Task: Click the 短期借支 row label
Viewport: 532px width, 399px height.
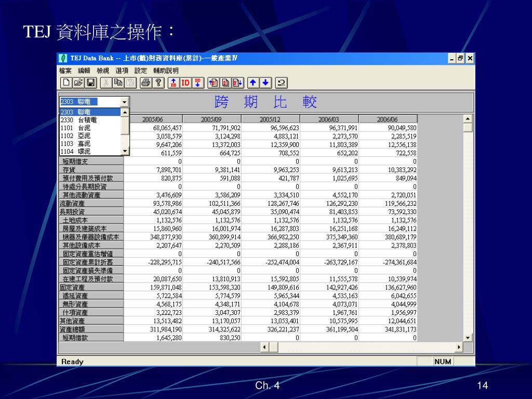Action: point(91,162)
